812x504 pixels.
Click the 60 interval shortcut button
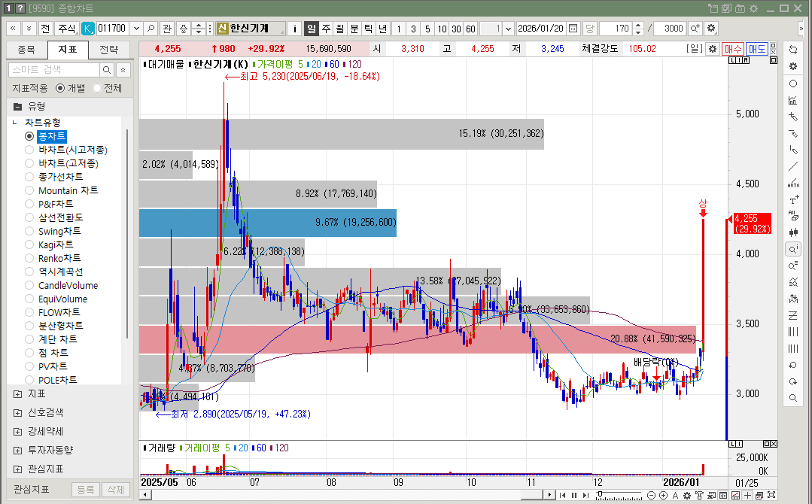[x=470, y=29]
